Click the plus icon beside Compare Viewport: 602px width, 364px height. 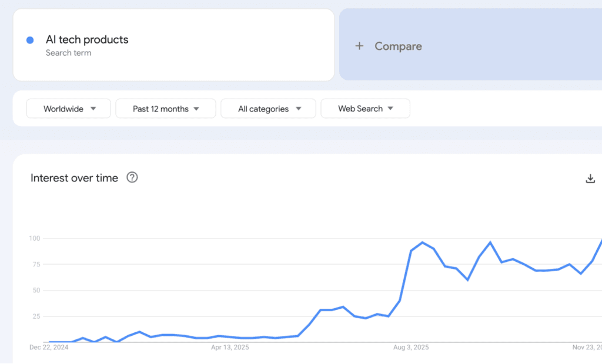(x=360, y=46)
